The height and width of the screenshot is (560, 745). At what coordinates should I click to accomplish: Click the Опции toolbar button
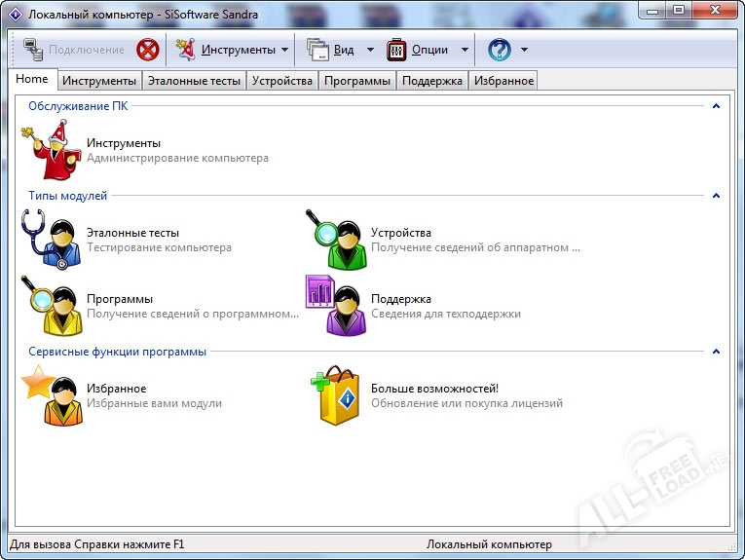tap(419, 50)
